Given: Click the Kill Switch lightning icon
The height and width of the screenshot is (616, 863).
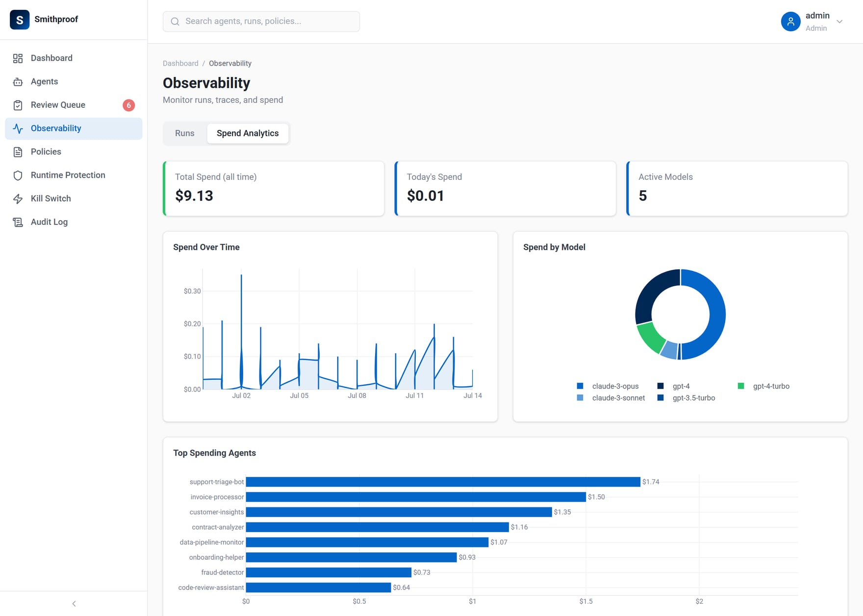Looking at the screenshot, I should [x=18, y=199].
